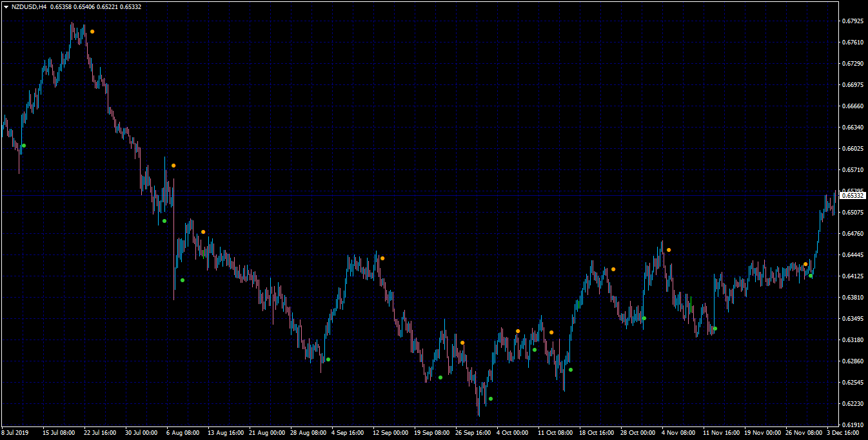
Task: Select the rightmost green dot before the December rally
Action: click(811, 276)
